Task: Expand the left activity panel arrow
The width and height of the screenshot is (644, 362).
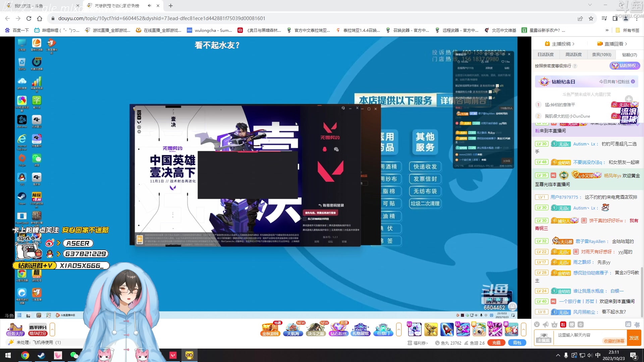Action: point(52,329)
